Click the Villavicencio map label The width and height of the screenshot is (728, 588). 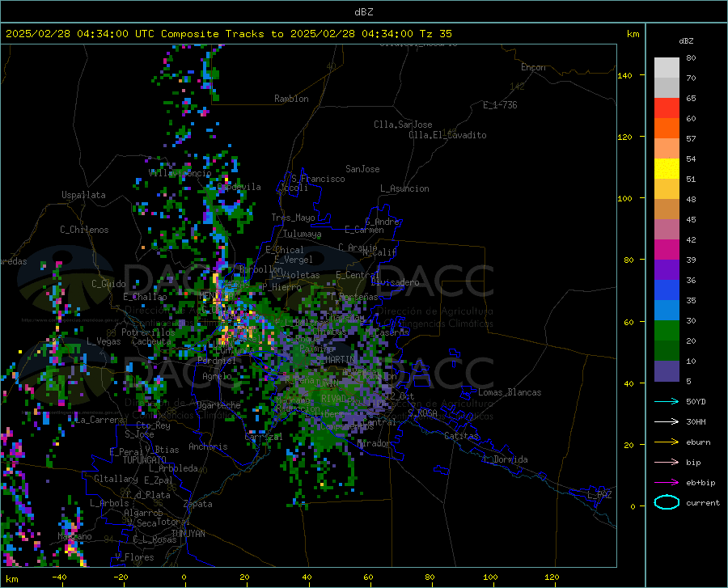pyautogui.click(x=180, y=173)
